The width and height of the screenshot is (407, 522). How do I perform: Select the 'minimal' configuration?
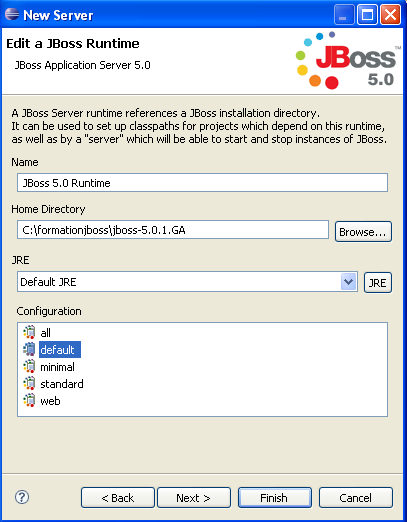[57, 367]
